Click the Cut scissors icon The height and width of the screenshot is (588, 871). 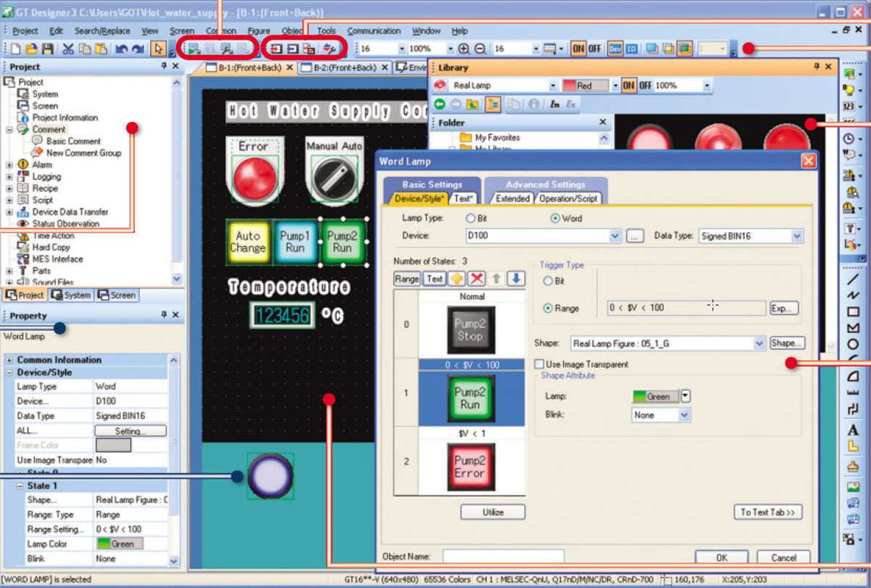(x=68, y=49)
